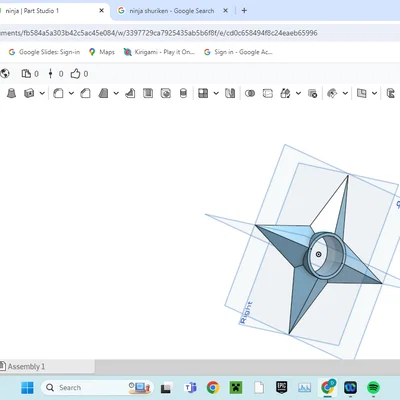The width and height of the screenshot is (400, 400).
Task: Expand the Draft tool dropdown
Action: click(x=116, y=93)
